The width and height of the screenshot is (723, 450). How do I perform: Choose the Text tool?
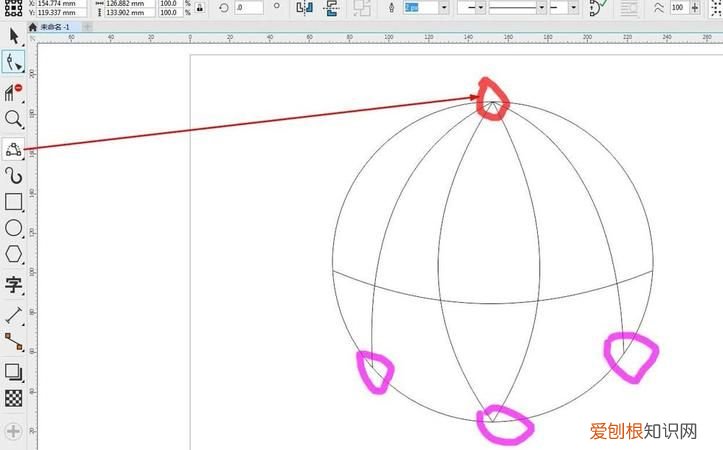pos(13,284)
